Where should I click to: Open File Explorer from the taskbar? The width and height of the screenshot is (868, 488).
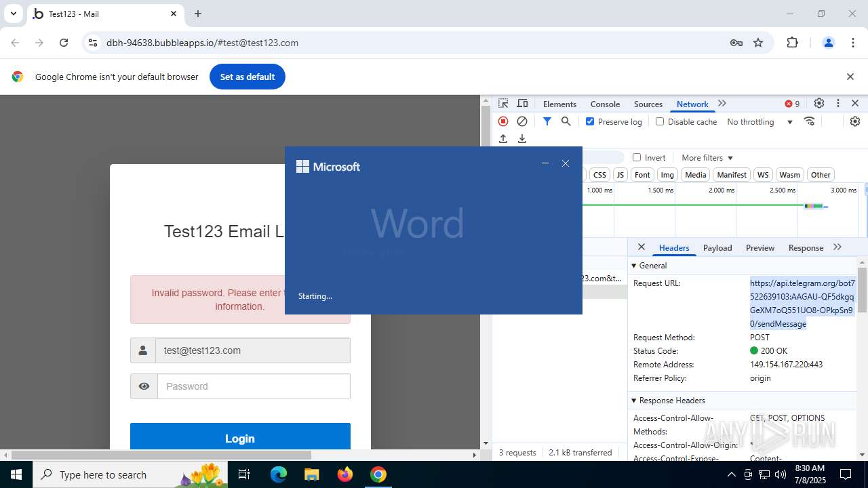311,474
